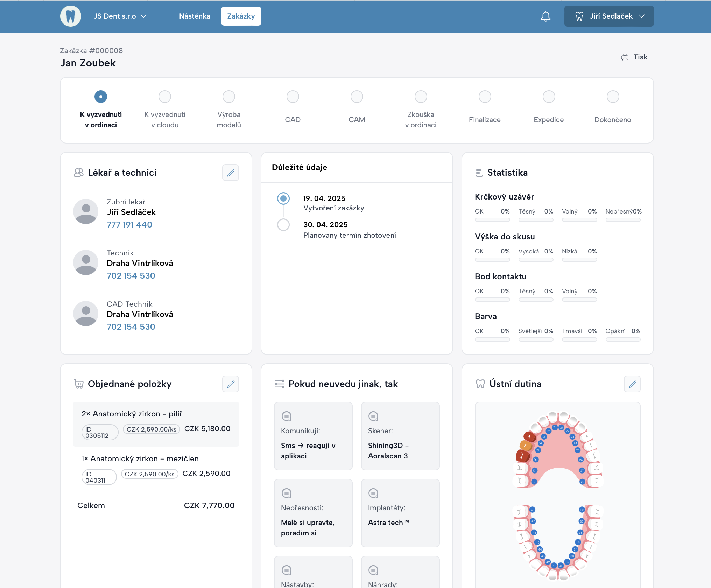Open the Jiří Sedláček user menu
The height and width of the screenshot is (588, 711).
[x=609, y=16]
